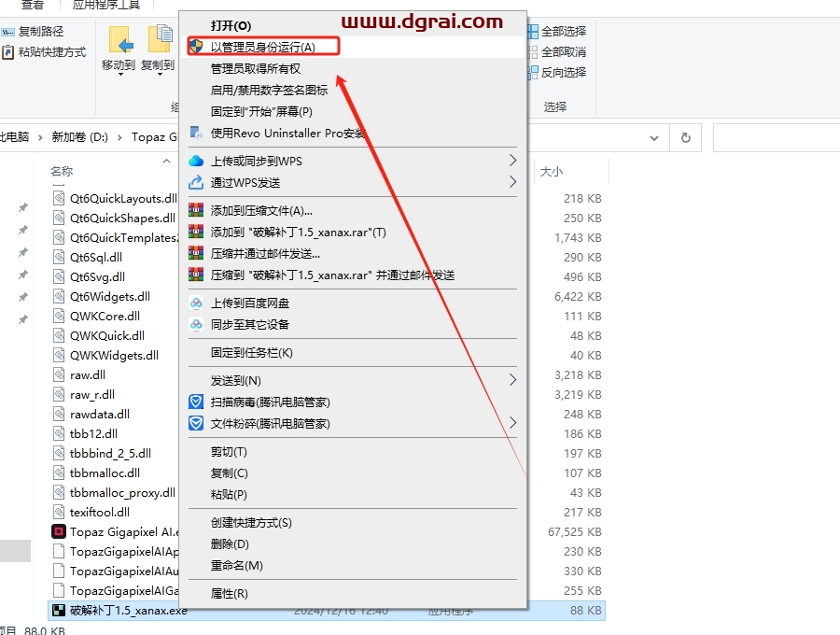840x635 pixels.
Task: Click the administrator shield icon
Action: click(196, 46)
